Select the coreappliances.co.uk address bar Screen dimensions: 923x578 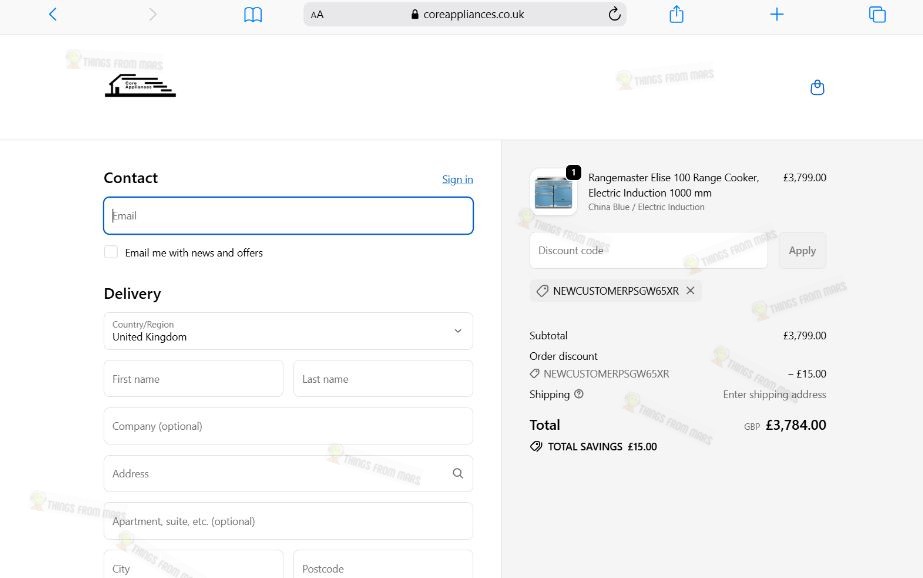[x=465, y=14]
